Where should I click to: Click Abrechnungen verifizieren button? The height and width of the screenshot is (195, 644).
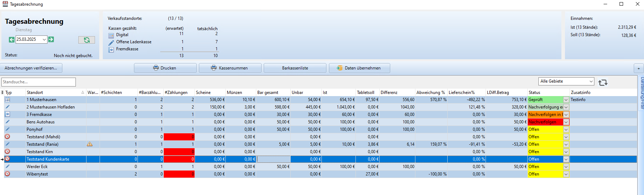tap(31, 68)
